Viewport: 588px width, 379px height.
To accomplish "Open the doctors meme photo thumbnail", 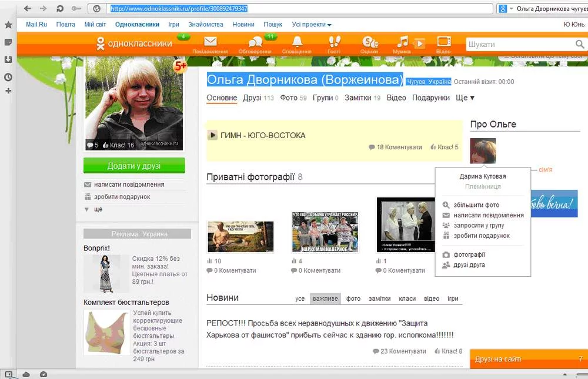I will [x=406, y=224].
